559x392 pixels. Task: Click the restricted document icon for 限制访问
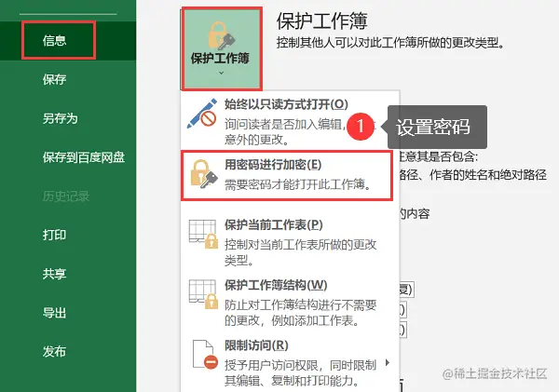(x=205, y=354)
